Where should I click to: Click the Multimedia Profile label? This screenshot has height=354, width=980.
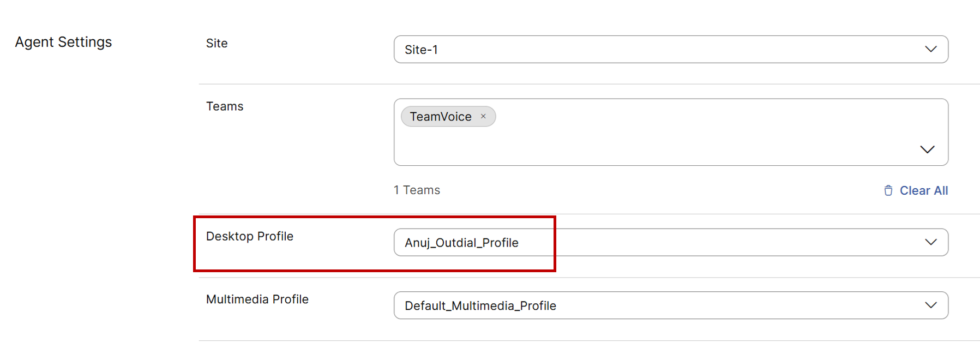pyautogui.click(x=257, y=299)
